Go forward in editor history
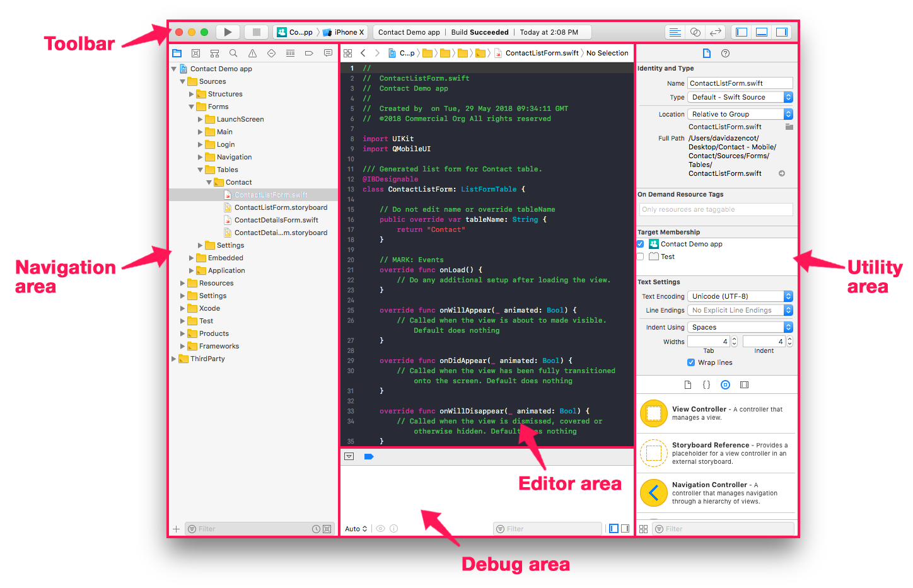Screen dimensions: 913x588 coord(377,54)
